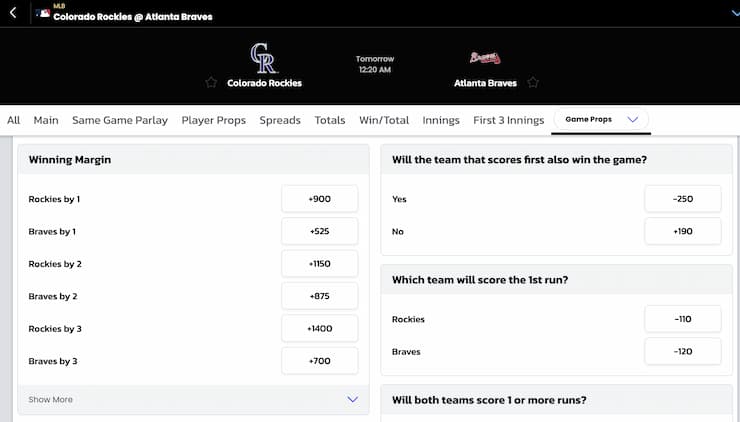Click 'Which team will score the 1st run?' header
This screenshot has height=422, width=740.
click(x=556, y=279)
